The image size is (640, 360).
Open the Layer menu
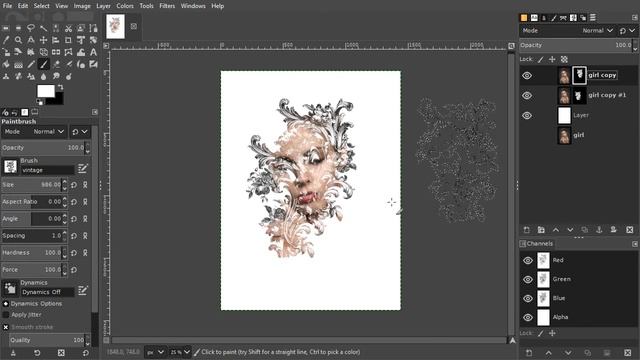click(x=103, y=6)
